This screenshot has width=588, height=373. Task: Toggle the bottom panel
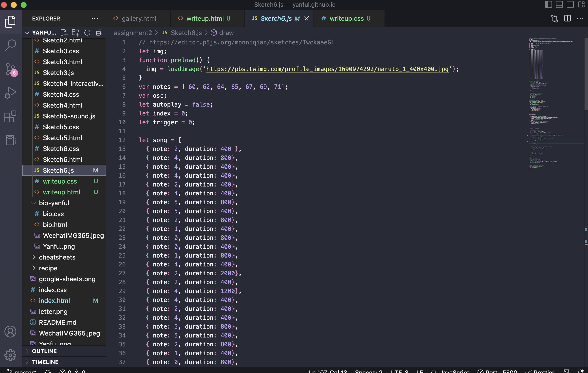pyautogui.click(x=559, y=4)
